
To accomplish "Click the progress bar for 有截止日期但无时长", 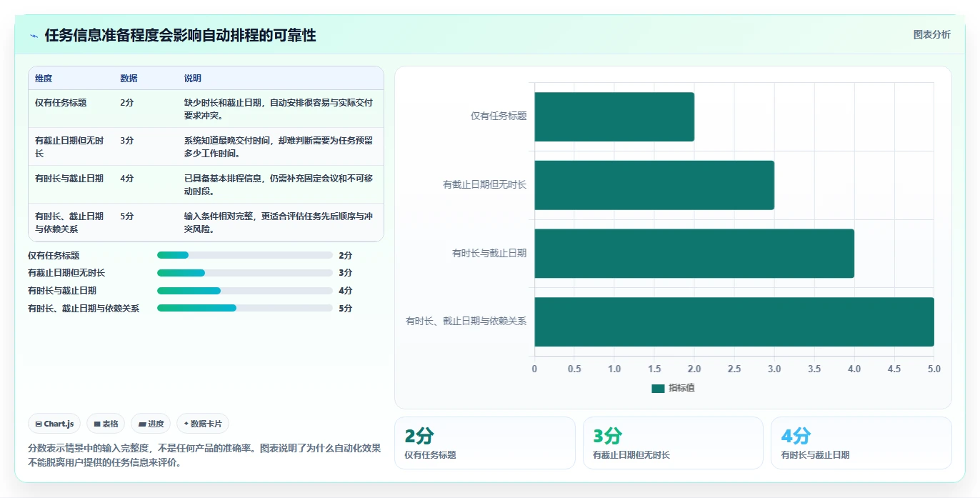I will pos(245,273).
